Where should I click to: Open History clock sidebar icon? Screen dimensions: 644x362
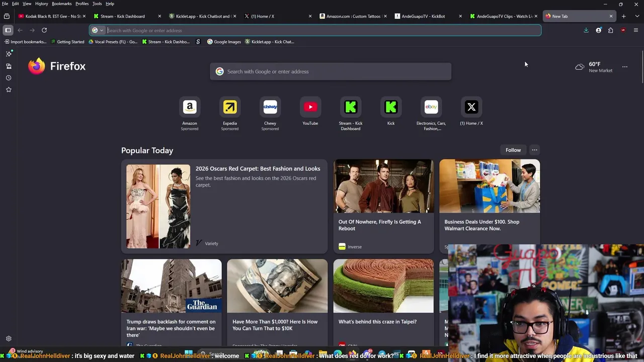[x=9, y=78]
